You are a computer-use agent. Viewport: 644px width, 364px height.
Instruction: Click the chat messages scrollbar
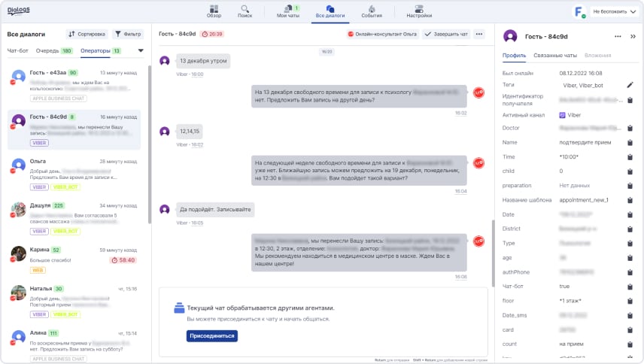[493, 253]
